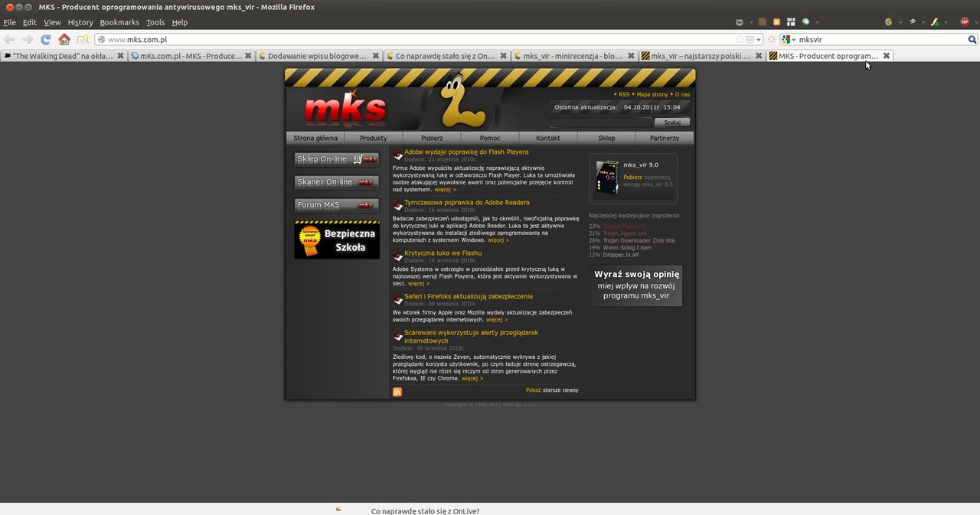Screen dimensions: 980x515
Task: Open dropdown arrow next to Flash icon
Action: (946, 23)
